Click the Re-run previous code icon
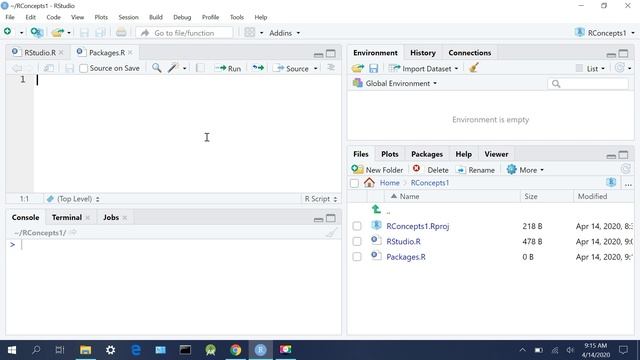Screen dimensions: 640x360 (x=258, y=68)
